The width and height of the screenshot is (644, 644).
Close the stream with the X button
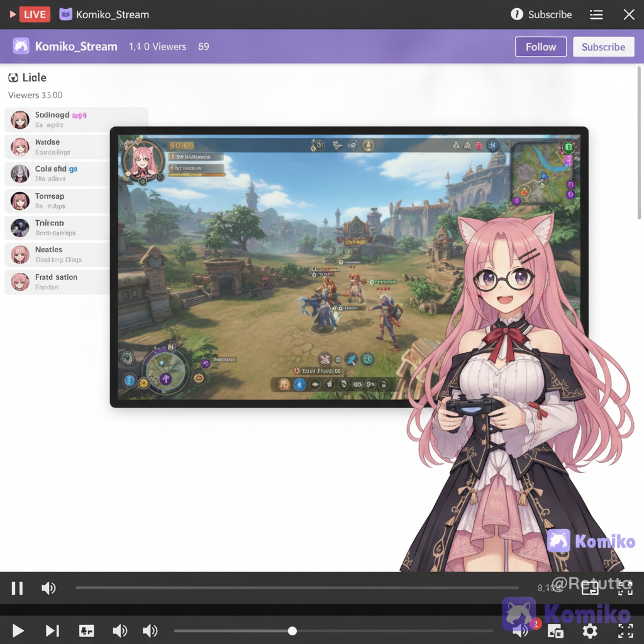click(x=628, y=15)
